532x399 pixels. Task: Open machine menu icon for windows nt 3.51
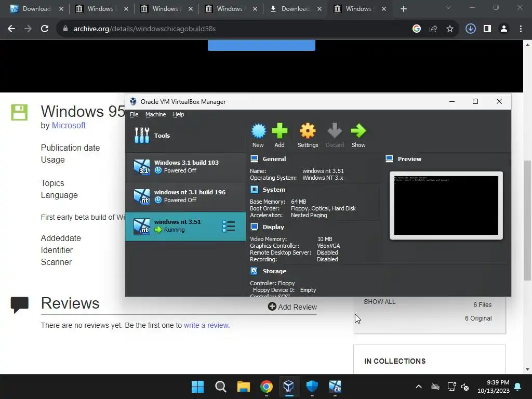coord(229,227)
